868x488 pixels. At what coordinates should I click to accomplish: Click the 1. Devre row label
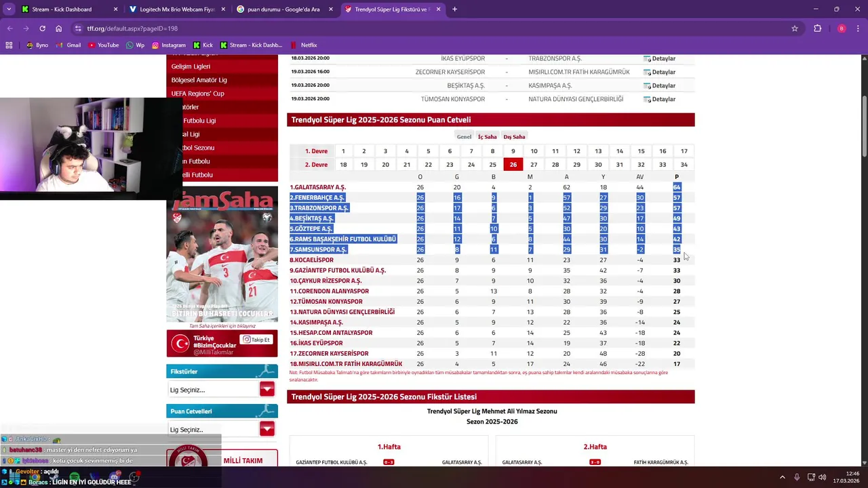click(316, 151)
